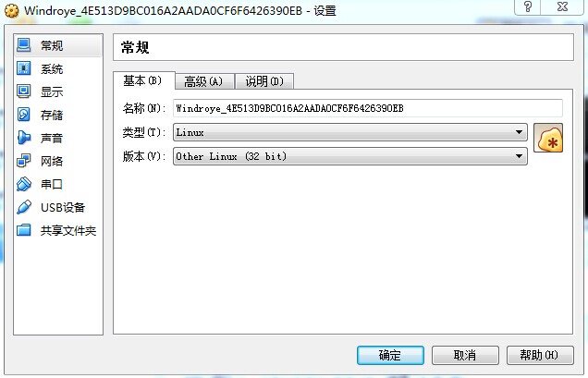Click the 帮助(H) help button
Viewport: 588px width, 378px height.
click(540, 355)
